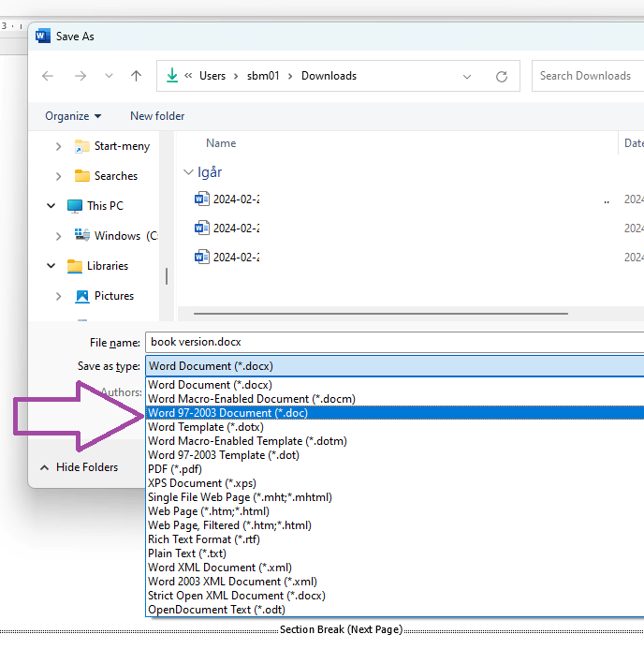Click the Search Downloads field
This screenshot has width=644, height=664.
(588, 76)
